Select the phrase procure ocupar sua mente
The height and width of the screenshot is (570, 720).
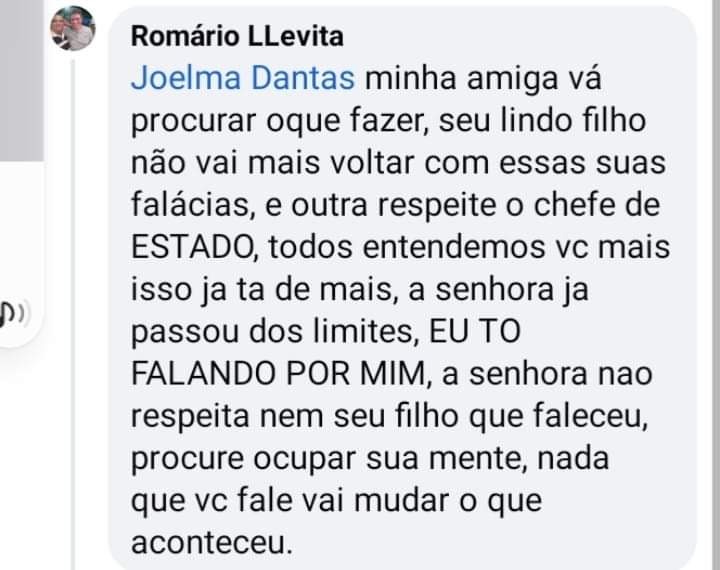pos(326,459)
